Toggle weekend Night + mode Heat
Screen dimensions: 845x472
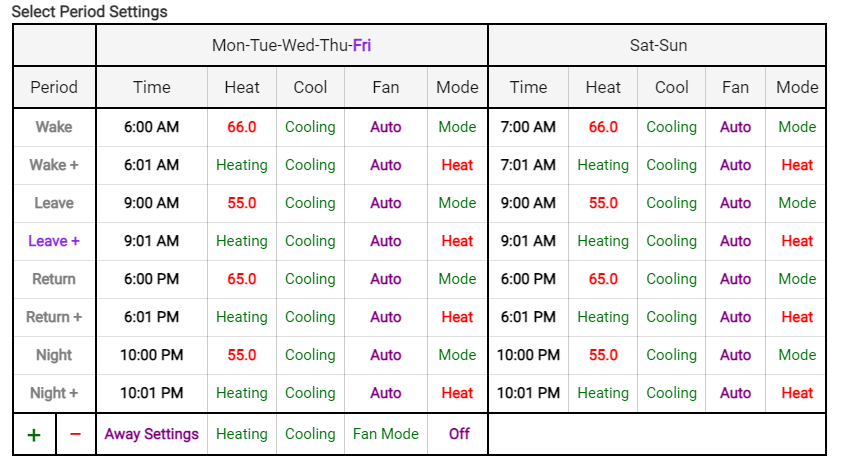[x=797, y=393]
